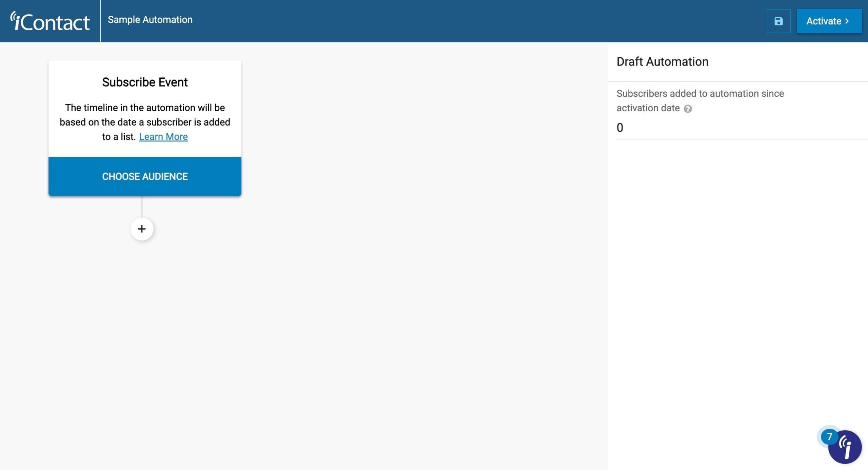Click the CHOOSE AUDIENCE button

(x=145, y=176)
